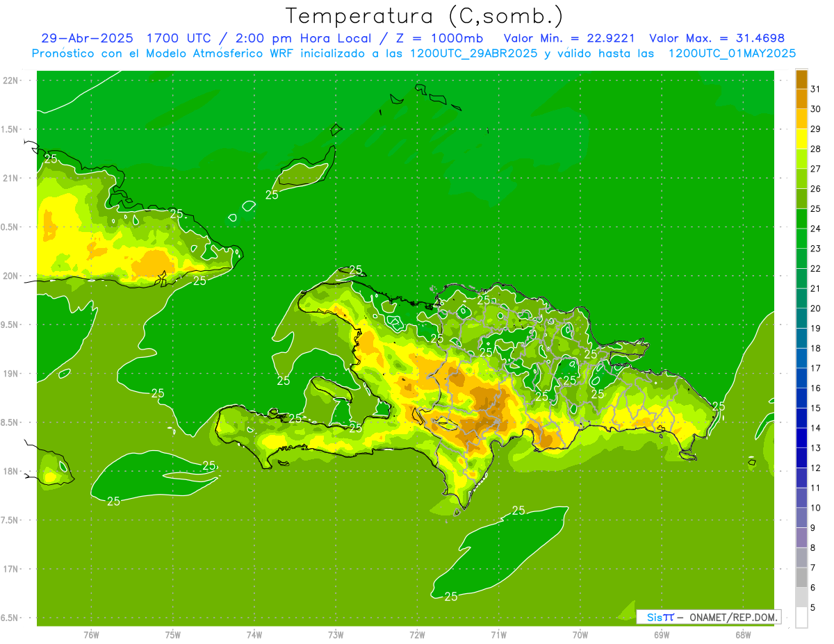Click legend value '8'

812,547
